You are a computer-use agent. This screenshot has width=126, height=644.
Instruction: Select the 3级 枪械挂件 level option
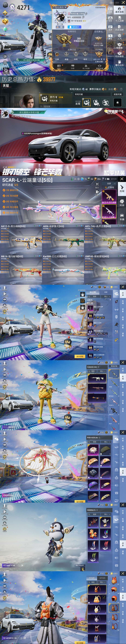(x=10, y=201)
